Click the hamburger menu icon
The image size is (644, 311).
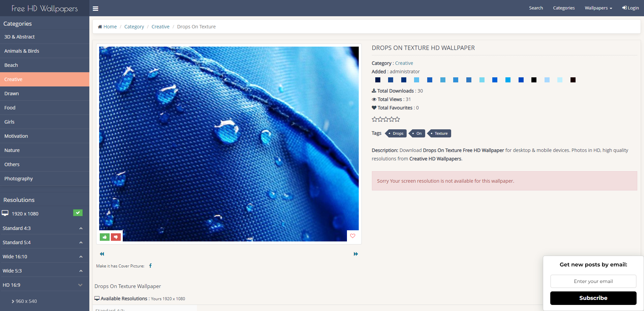95,8
